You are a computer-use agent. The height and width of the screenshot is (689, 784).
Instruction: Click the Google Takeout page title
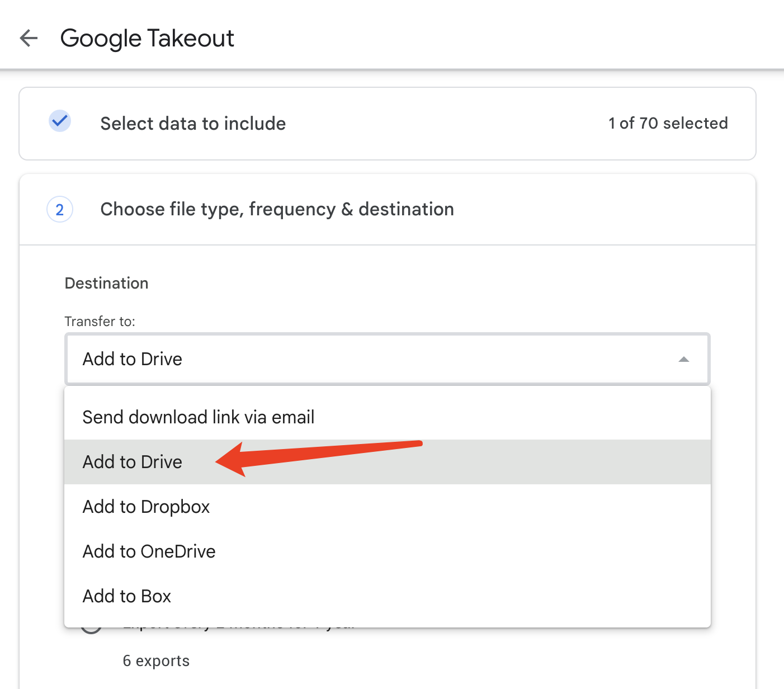(147, 38)
